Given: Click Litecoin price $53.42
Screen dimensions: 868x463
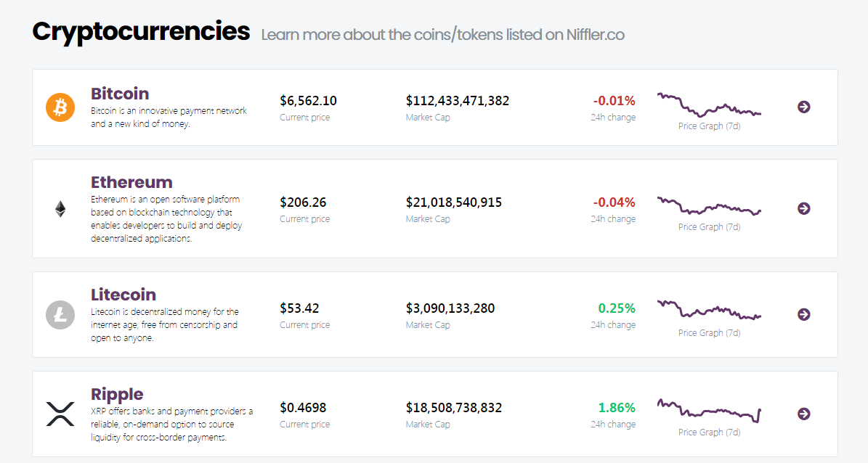Looking at the screenshot, I should pos(299,308).
